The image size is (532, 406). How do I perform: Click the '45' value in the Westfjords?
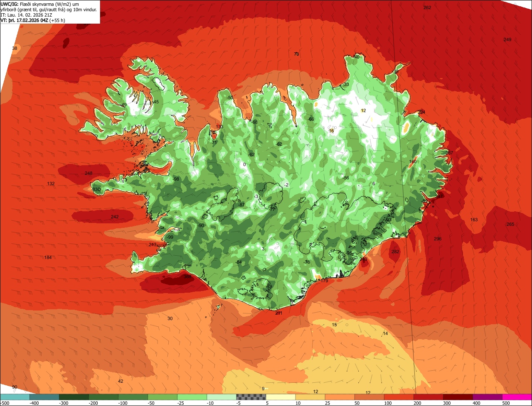(156, 102)
